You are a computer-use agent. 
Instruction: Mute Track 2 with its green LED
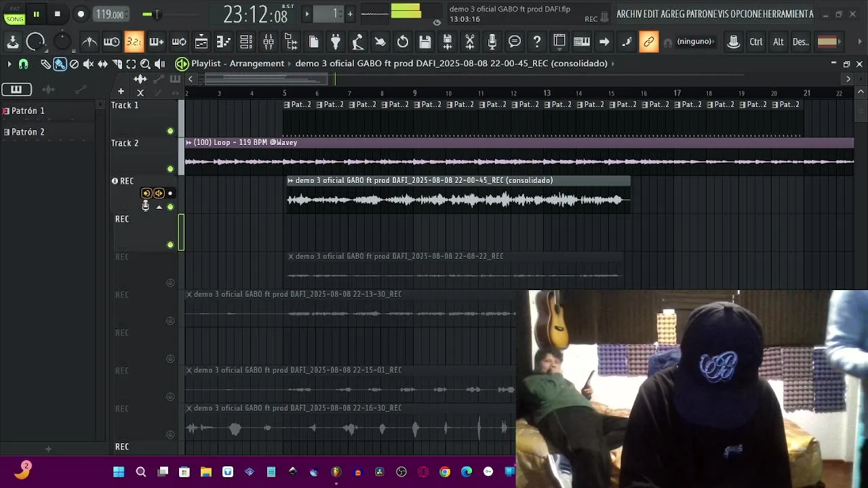pyautogui.click(x=170, y=169)
